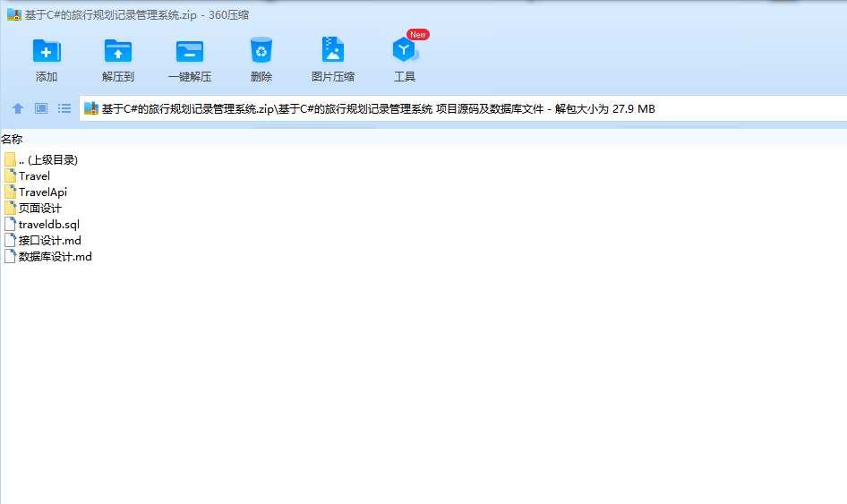This screenshot has height=504, width=847.
Task: Select the .. (上级目录) parent folder row
Action: (41, 160)
